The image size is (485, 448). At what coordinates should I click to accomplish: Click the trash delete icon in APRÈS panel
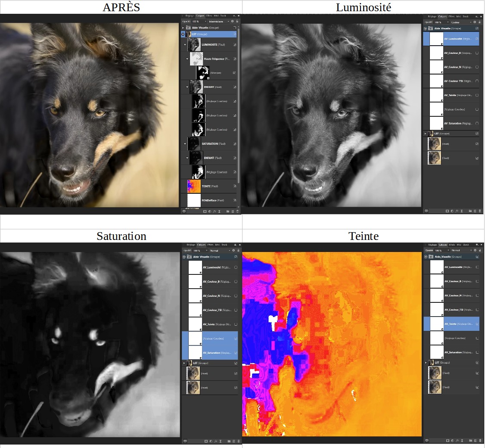238,212
